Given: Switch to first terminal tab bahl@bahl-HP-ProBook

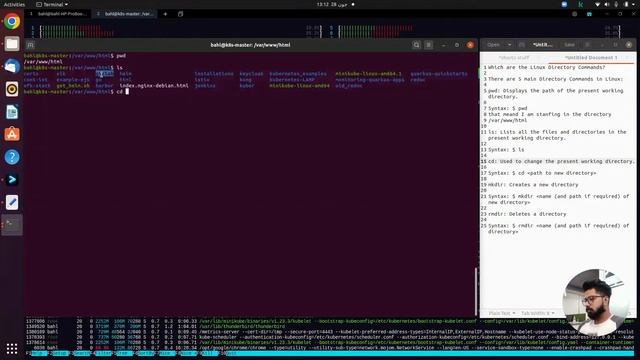Looking at the screenshot, I should pyautogui.click(x=59, y=14).
